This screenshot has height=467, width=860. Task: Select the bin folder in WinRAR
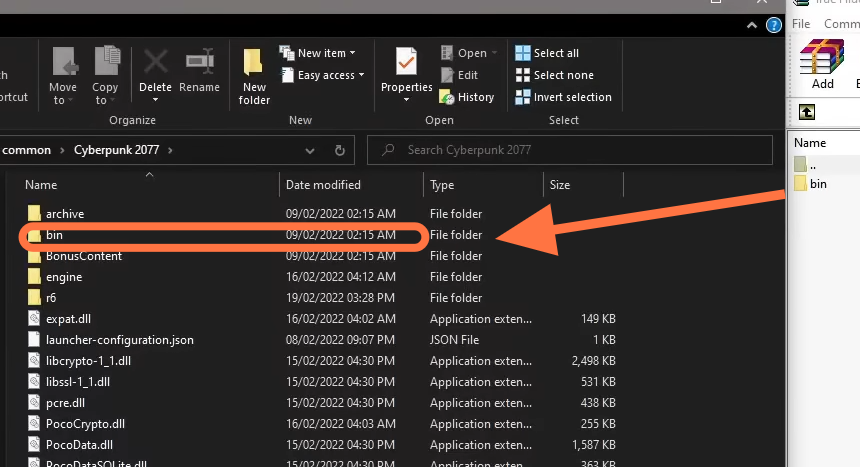pos(818,184)
